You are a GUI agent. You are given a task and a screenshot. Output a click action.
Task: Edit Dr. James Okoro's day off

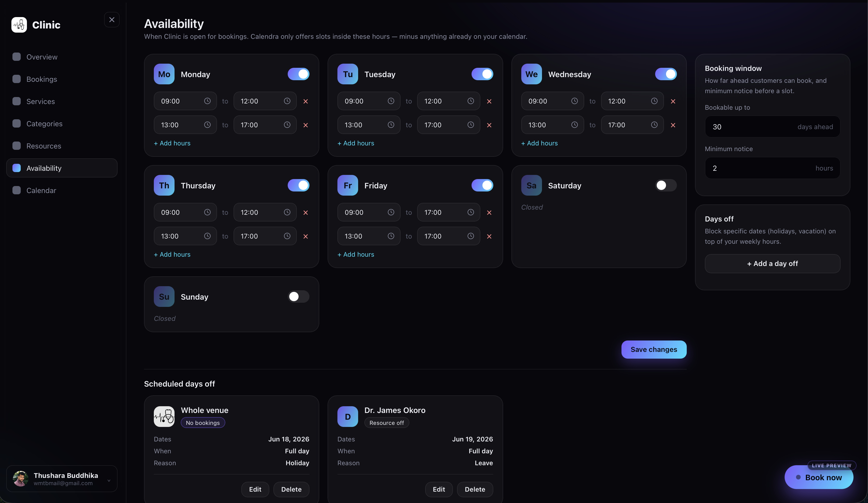439,489
